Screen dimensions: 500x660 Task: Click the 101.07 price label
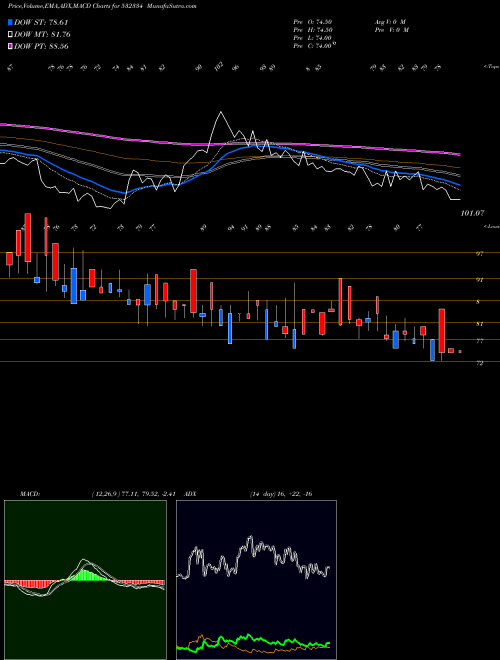(473, 214)
